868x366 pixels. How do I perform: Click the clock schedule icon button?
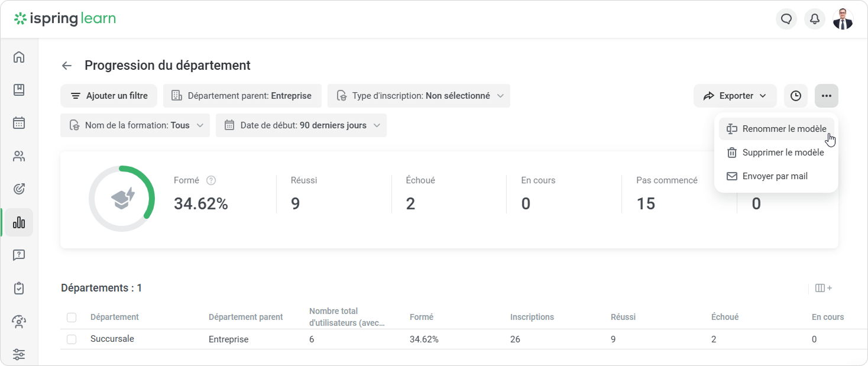[x=795, y=96]
